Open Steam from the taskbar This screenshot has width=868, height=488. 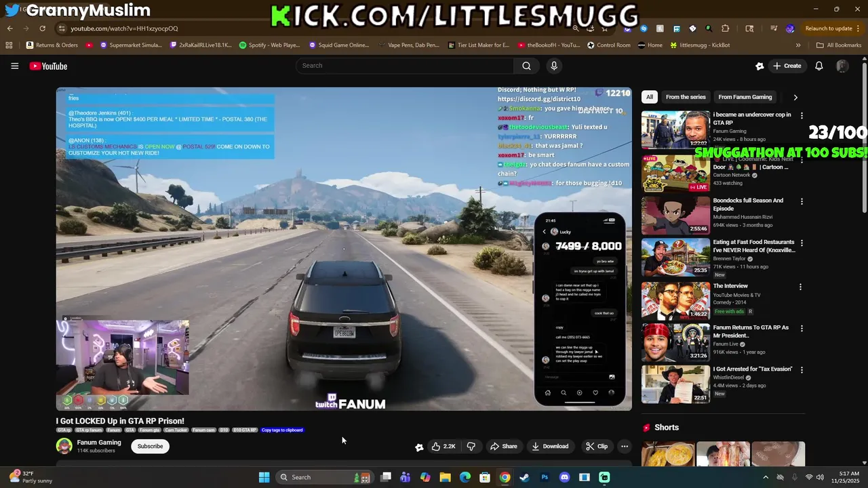[x=524, y=477]
